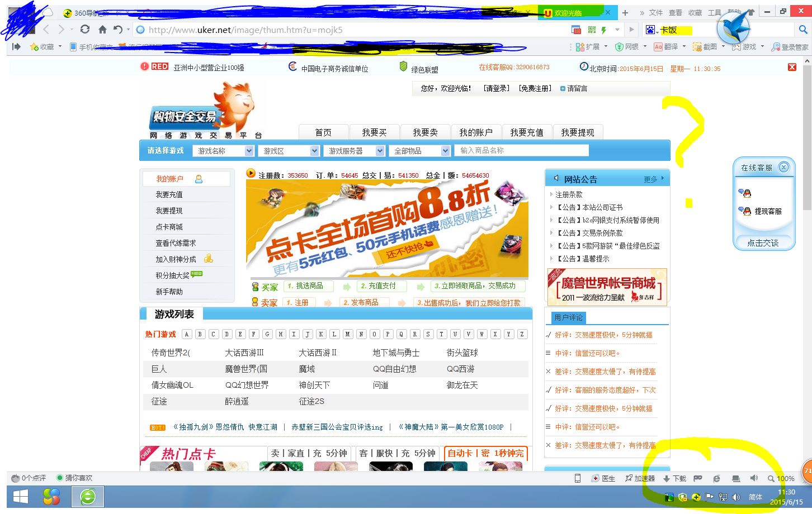Open the 我要卖 navigation tab

click(x=425, y=132)
